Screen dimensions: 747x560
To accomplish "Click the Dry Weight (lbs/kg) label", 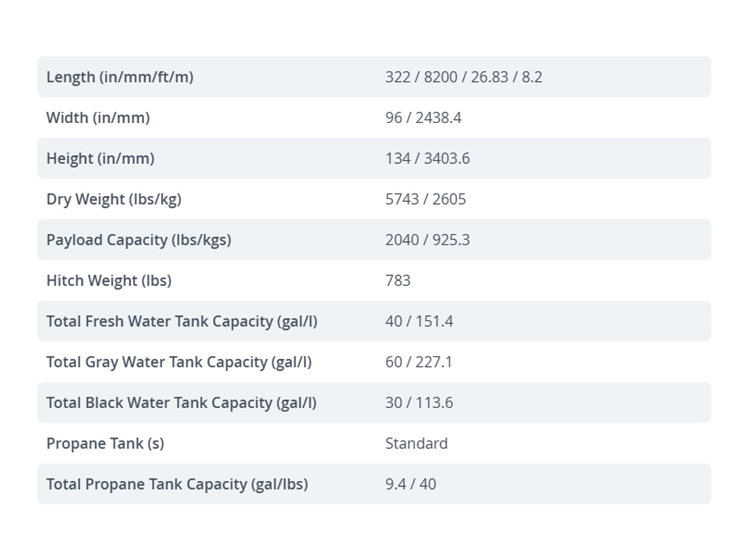I will [x=114, y=199].
